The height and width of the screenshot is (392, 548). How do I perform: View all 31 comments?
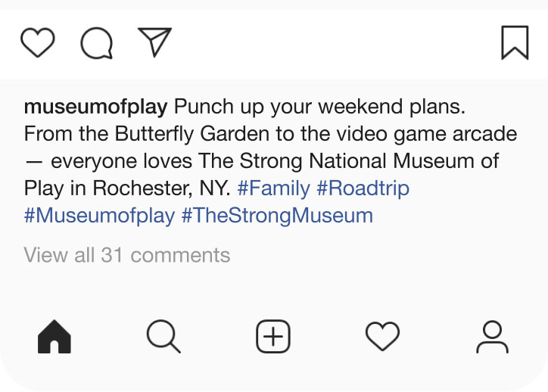[x=127, y=255]
